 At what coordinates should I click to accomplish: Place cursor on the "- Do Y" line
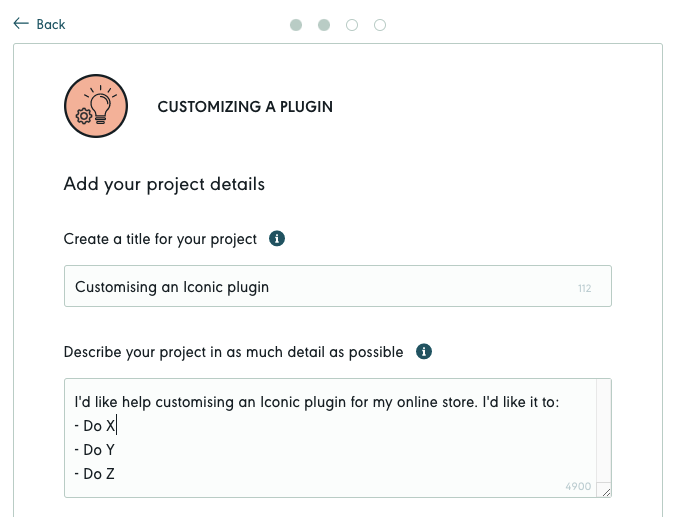(x=99, y=450)
